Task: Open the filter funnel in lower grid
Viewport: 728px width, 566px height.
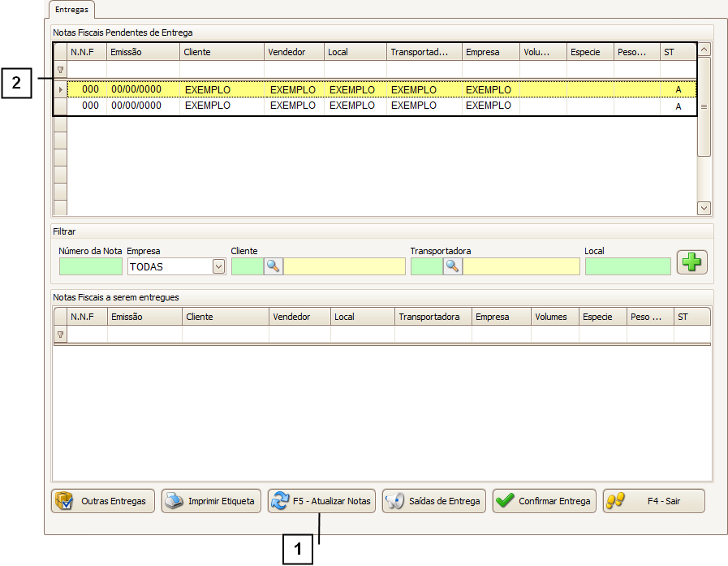Action: point(60,335)
